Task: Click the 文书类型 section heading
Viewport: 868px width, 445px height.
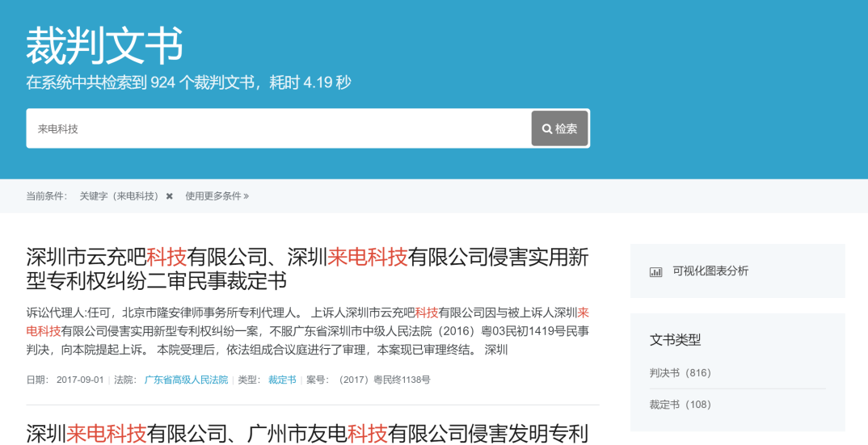Action: [x=676, y=340]
